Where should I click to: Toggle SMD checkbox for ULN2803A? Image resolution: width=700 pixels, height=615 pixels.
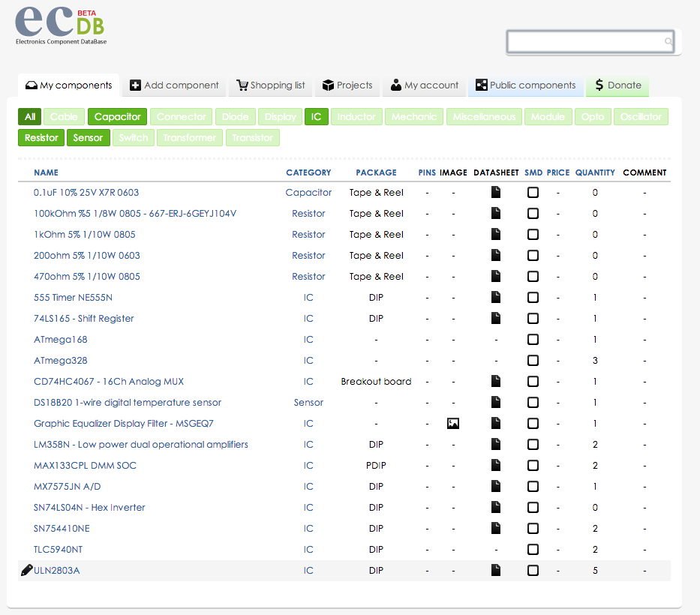[533, 570]
